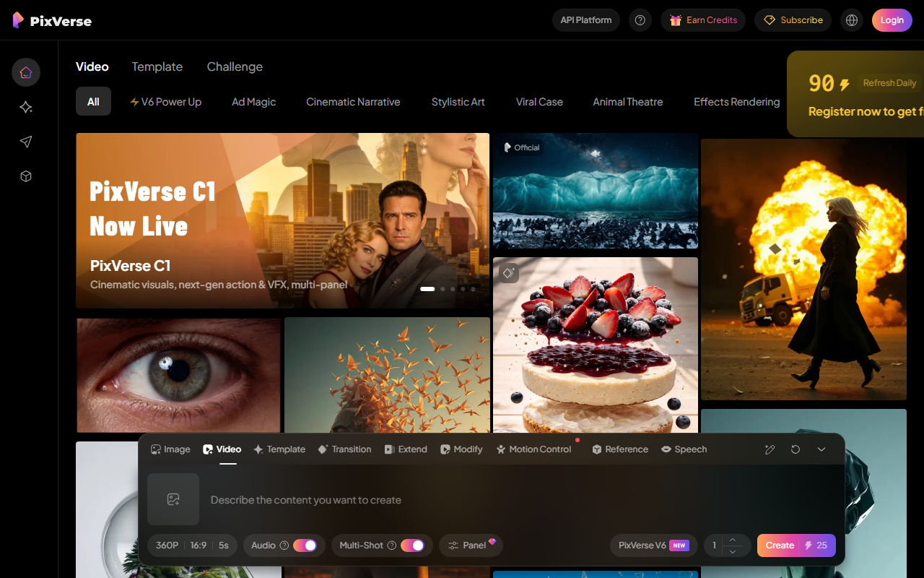Image resolution: width=924 pixels, height=578 pixels.
Task: Switch to the Template top tab
Action: pos(157,66)
